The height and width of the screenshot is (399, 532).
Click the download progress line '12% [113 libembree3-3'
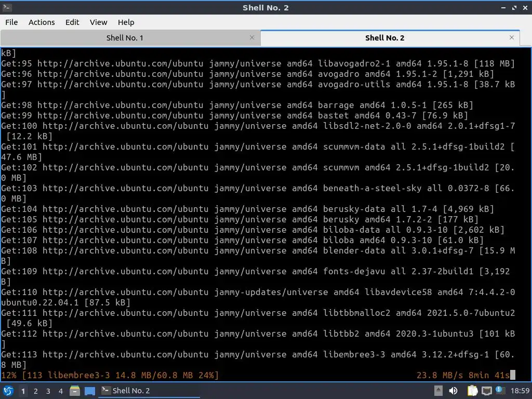[110, 375]
